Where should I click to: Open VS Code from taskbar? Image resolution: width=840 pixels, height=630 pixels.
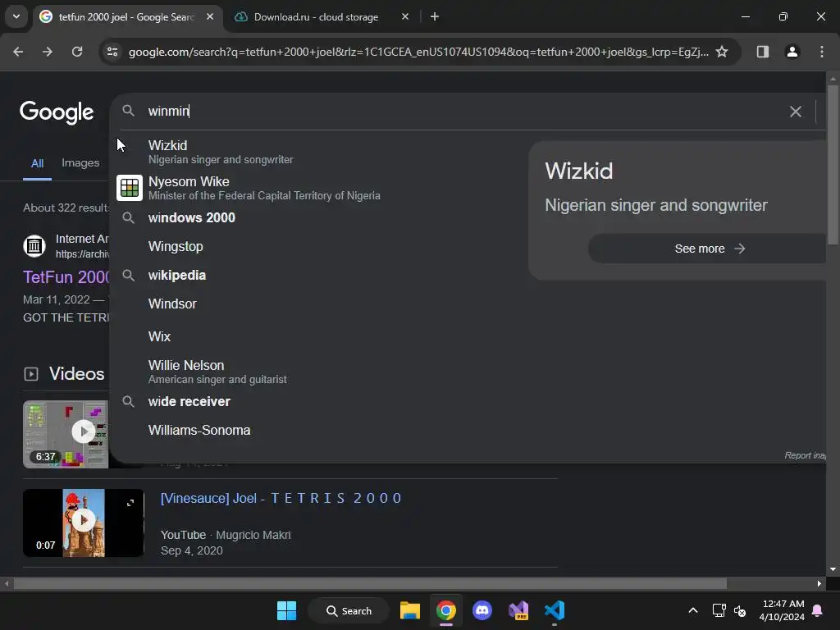click(555, 610)
